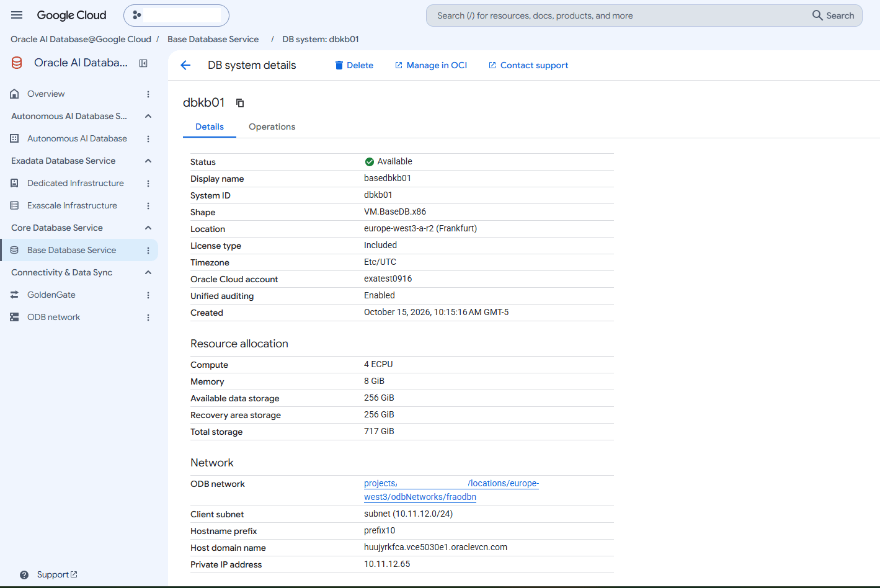Open GoldenGate page

pos(51,295)
